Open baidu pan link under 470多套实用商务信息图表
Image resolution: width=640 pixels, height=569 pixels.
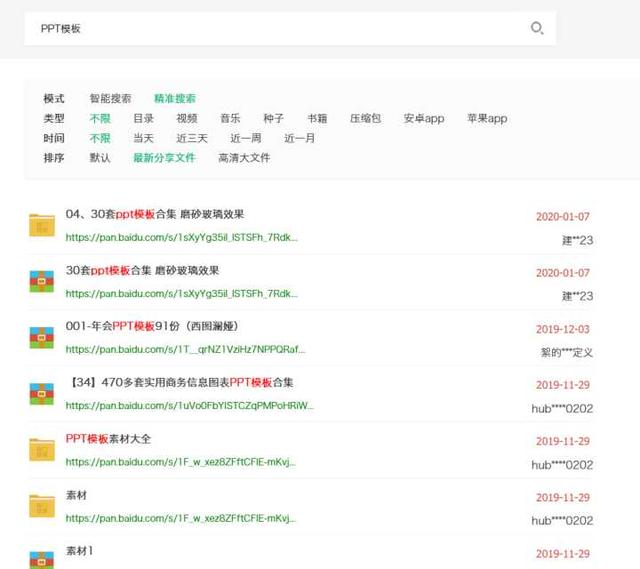coord(189,406)
